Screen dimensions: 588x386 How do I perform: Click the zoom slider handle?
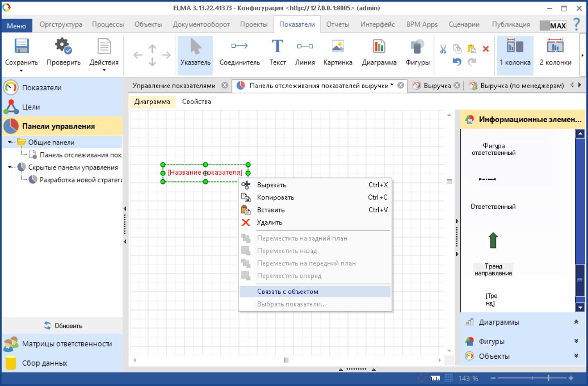[x=548, y=378]
